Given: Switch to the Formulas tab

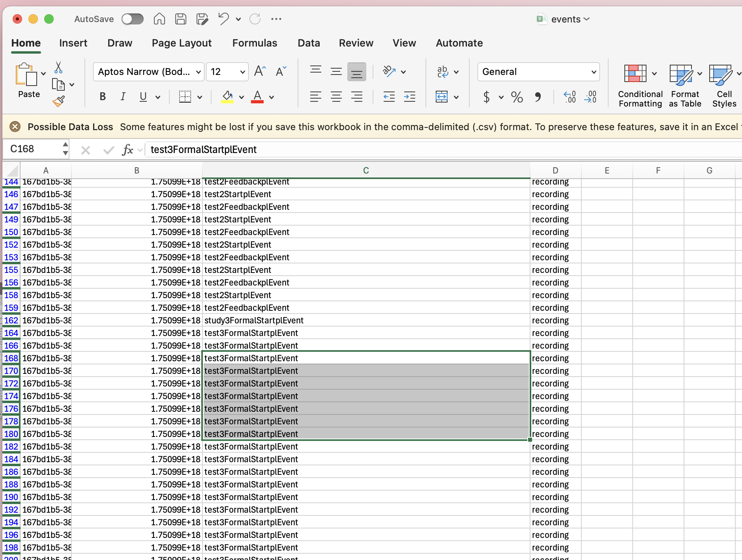Looking at the screenshot, I should 255,43.
